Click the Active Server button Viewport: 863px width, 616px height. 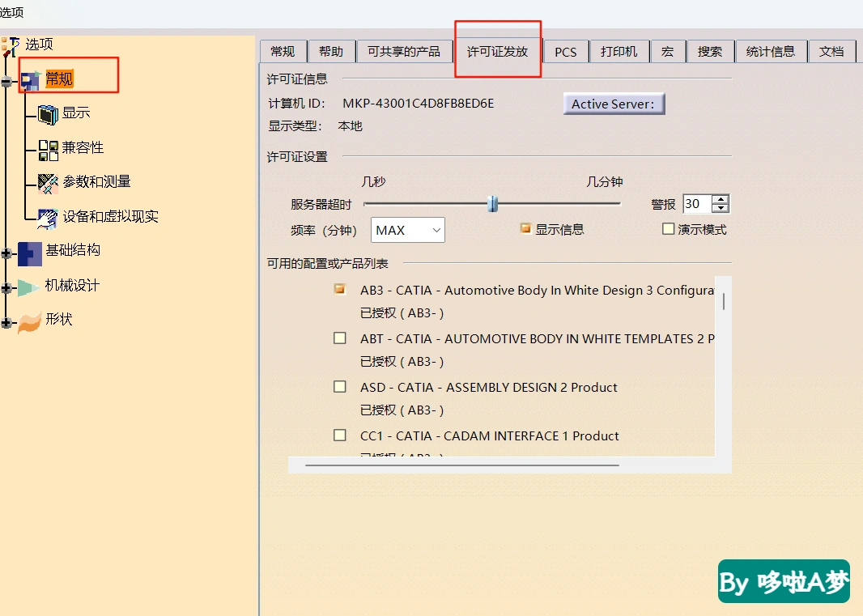(x=614, y=104)
